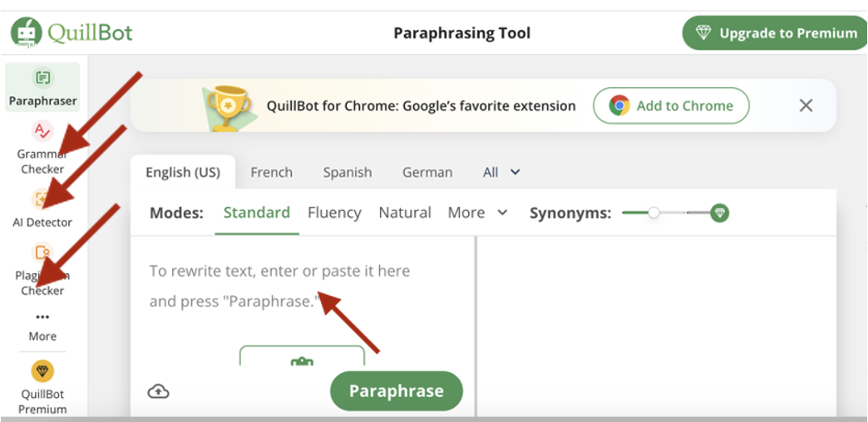Switch to the French language tab
Viewport: 868px width, 422px height.
(x=271, y=173)
